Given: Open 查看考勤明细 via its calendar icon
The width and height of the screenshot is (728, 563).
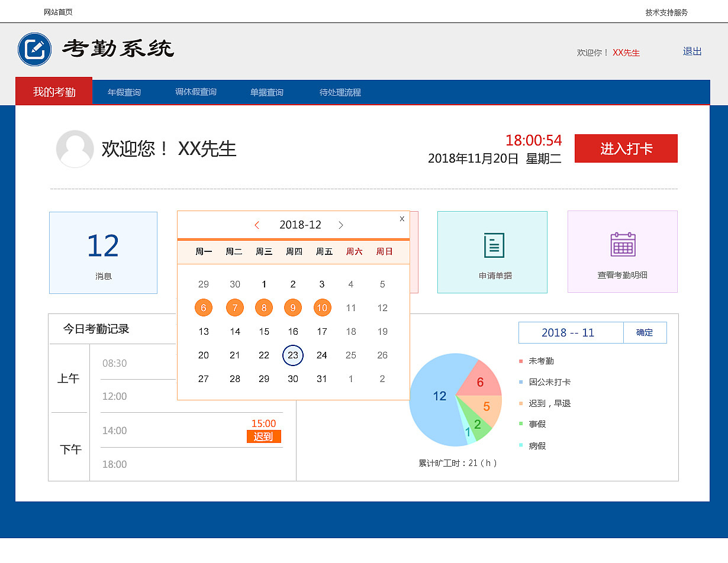Looking at the screenshot, I should [622, 244].
